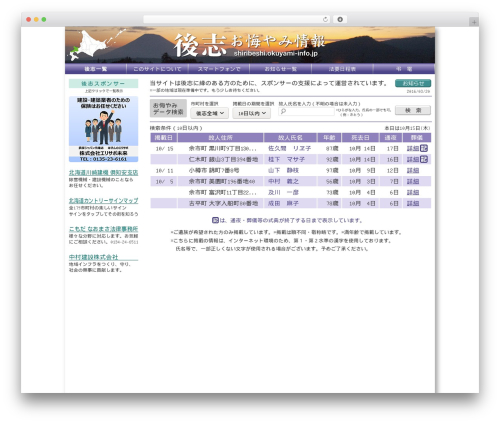The width and height of the screenshot is (500, 423).
Task: Open the このサイトについて menu item
Action: tap(157, 69)
